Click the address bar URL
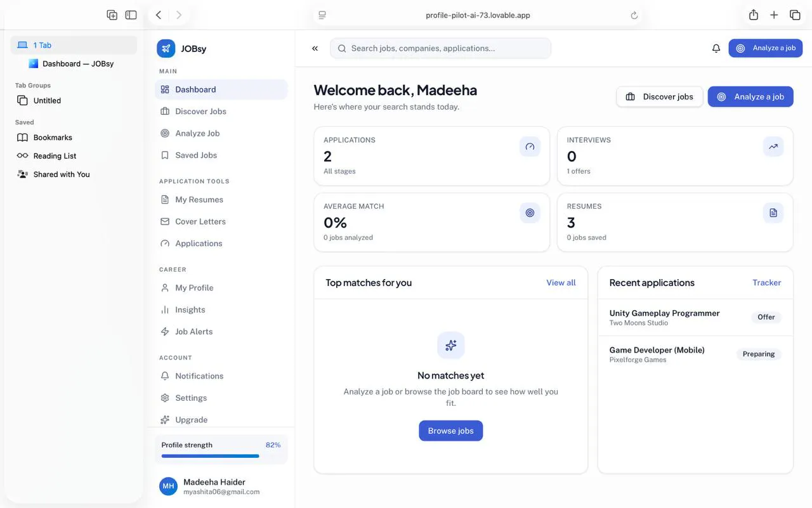 [x=478, y=15]
